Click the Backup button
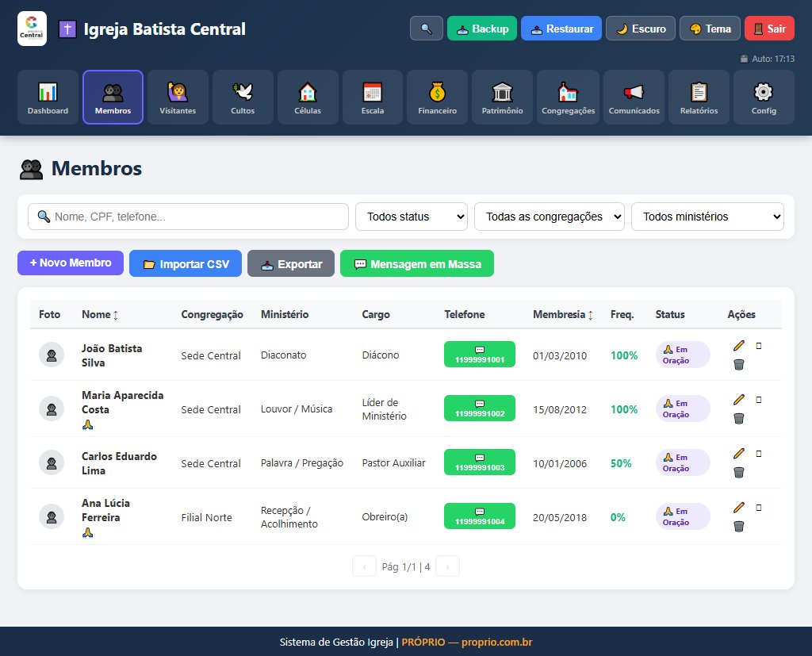 [x=482, y=29]
